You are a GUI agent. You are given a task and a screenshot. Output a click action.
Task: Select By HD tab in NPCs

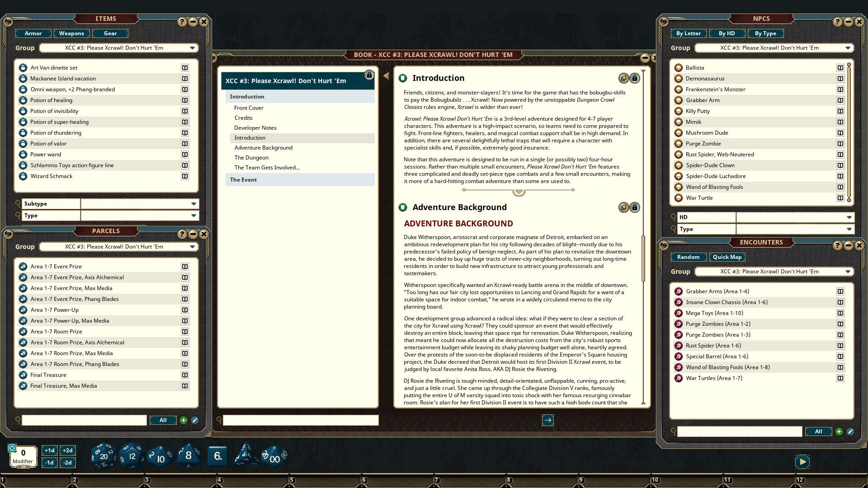tap(726, 33)
